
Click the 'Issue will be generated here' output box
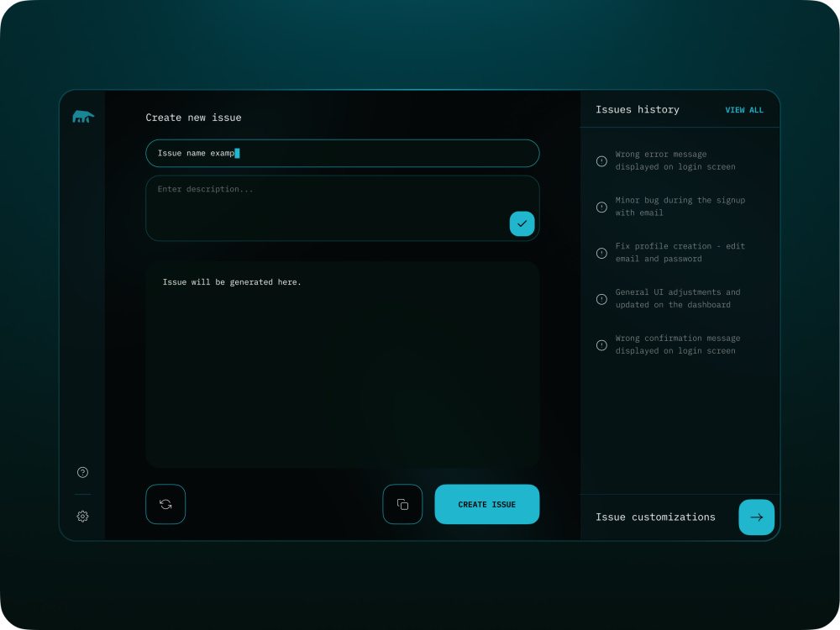pos(343,365)
